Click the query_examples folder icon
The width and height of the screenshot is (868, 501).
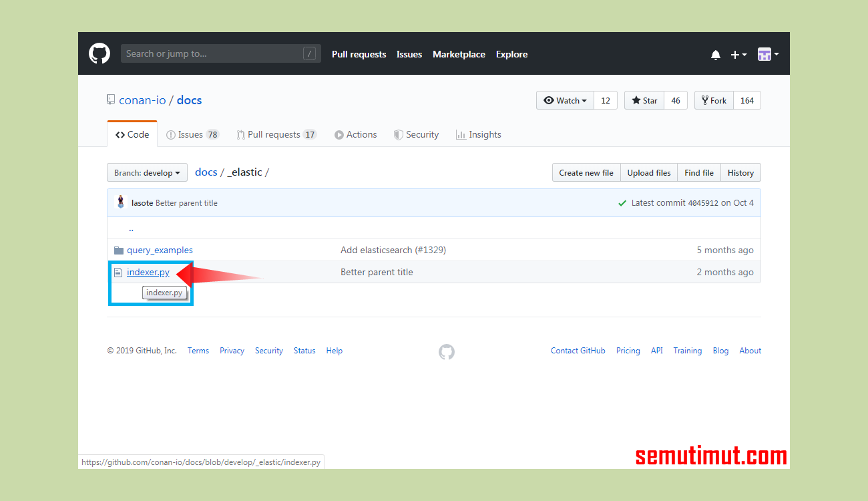(x=119, y=251)
